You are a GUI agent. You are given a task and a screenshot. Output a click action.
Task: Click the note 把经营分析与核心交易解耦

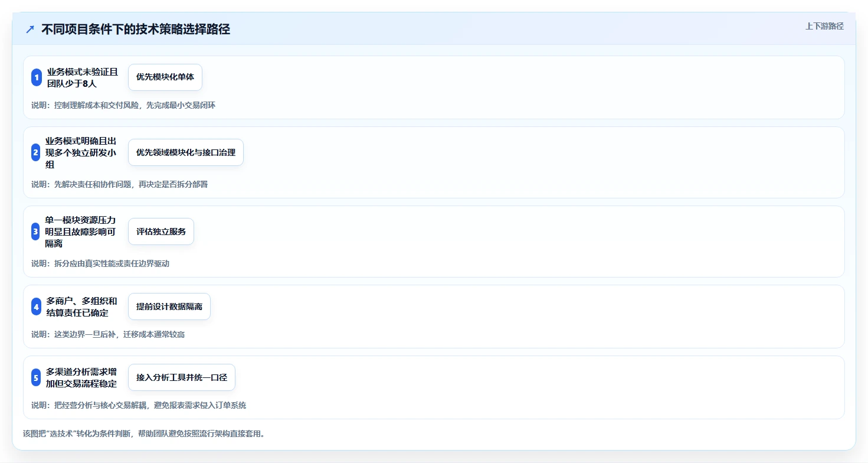(100, 405)
